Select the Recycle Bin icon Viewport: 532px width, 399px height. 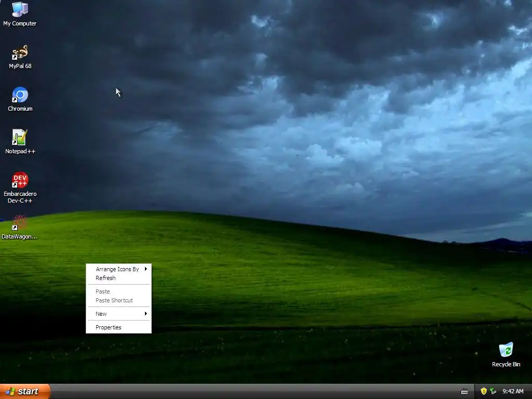tap(506, 354)
